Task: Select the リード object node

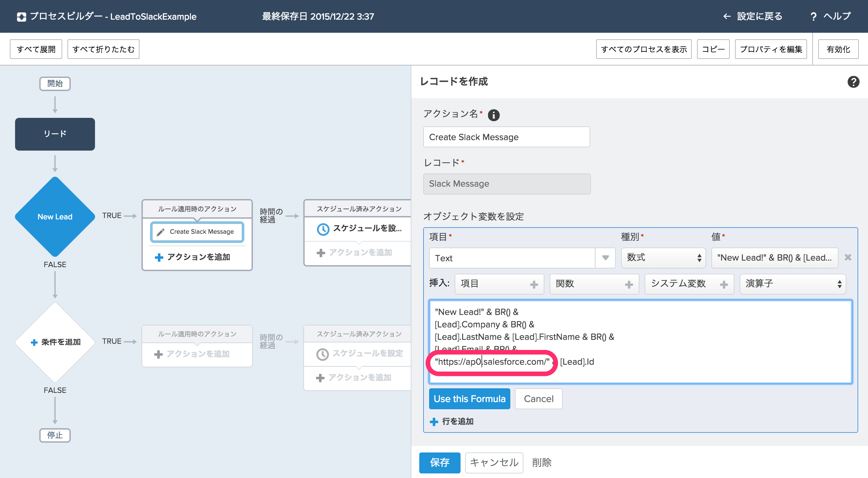Action: (x=55, y=134)
